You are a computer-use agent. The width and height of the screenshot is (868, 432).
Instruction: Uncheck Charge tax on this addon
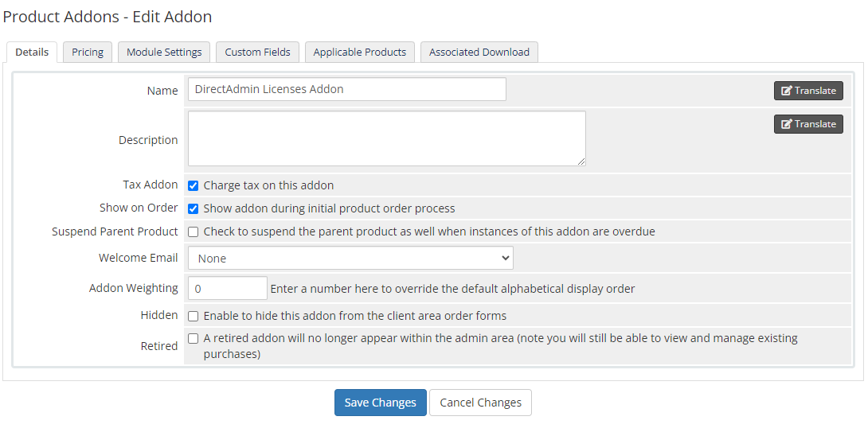(194, 186)
